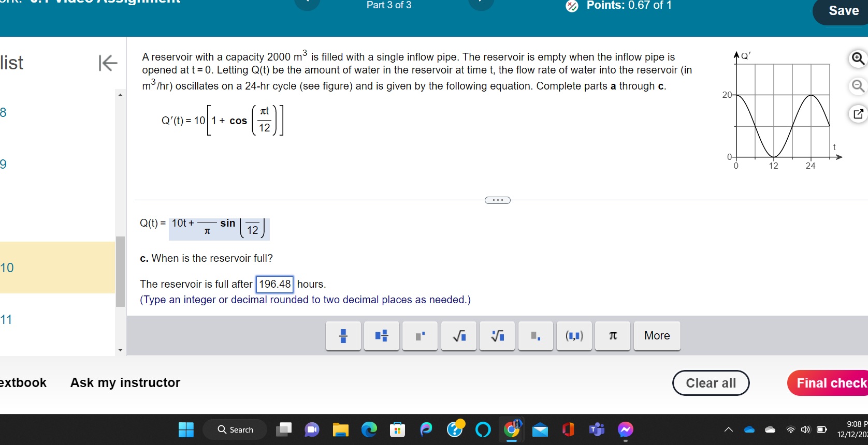Clear all entered answers

pyautogui.click(x=711, y=383)
